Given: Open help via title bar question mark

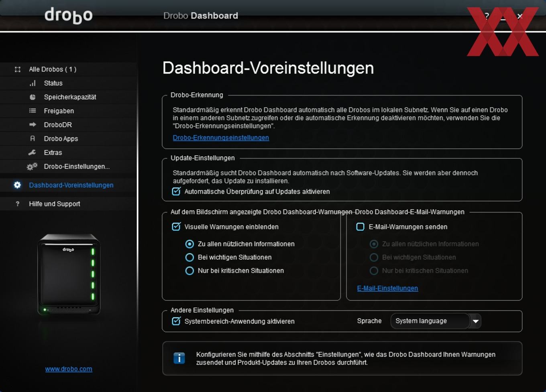Looking at the screenshot, I should point(487,16).
